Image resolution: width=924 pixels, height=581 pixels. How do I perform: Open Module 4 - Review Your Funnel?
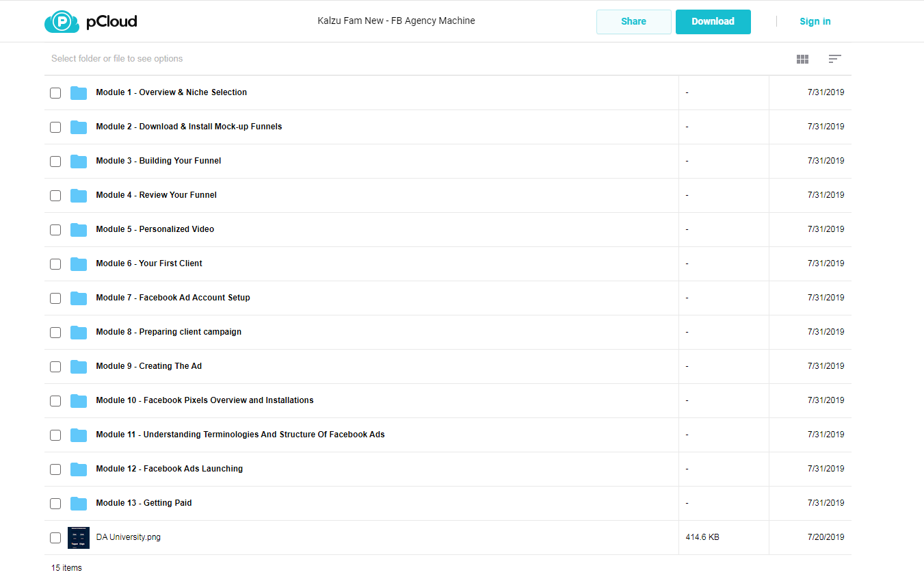(x=156, y=195)
